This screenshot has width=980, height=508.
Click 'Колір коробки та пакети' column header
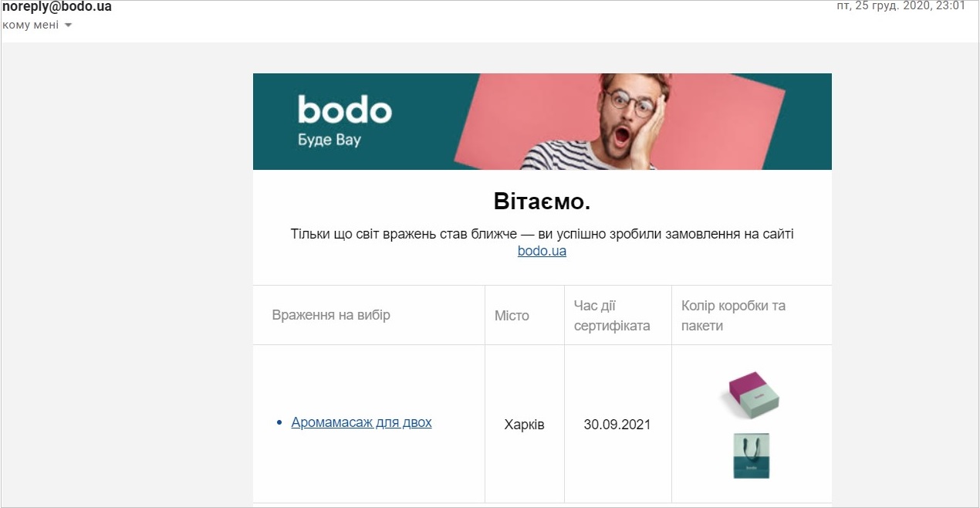pyautogui.click(x=733, y=315)
